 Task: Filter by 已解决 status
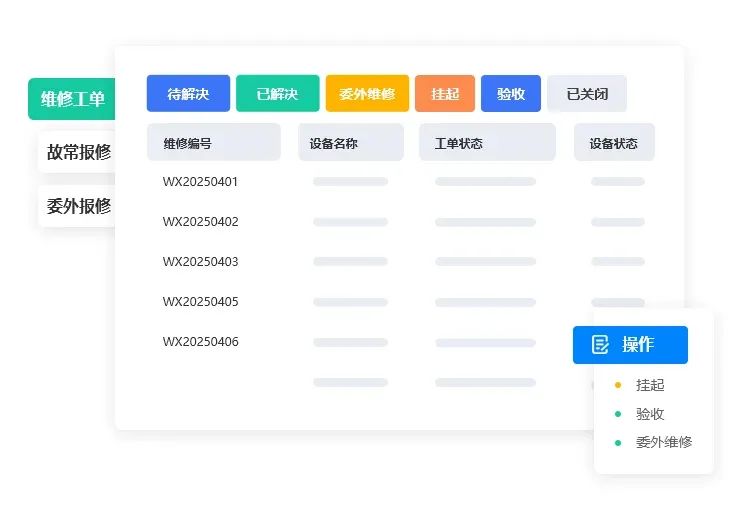pos(277,94)
